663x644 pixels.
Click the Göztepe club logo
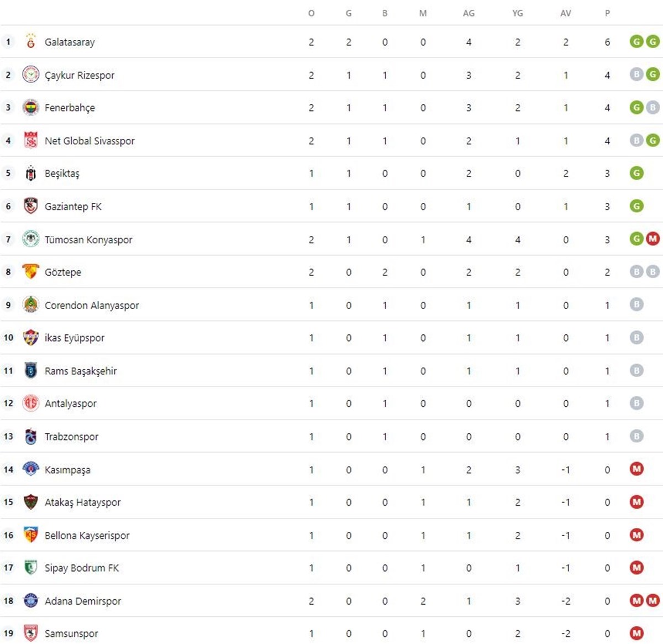point(31,272)
